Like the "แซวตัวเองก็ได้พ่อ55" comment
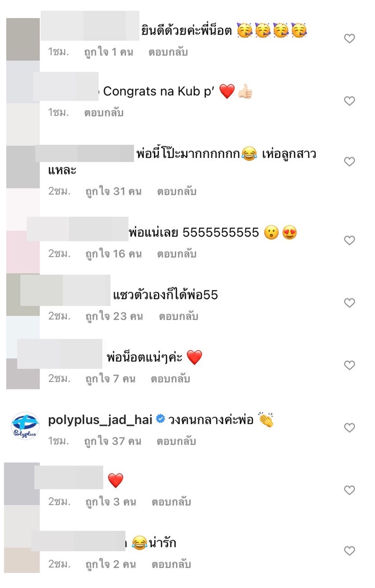 (x=349, y=302)
